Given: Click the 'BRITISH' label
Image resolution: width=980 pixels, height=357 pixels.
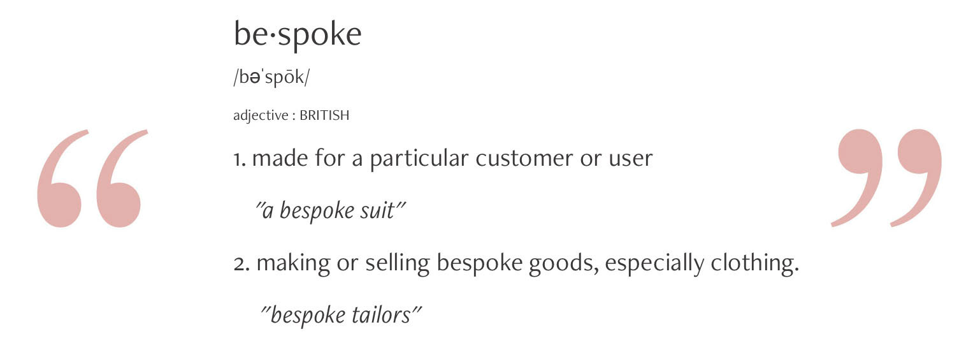Looking at the screenshot, I should click(x=324, y=116).
